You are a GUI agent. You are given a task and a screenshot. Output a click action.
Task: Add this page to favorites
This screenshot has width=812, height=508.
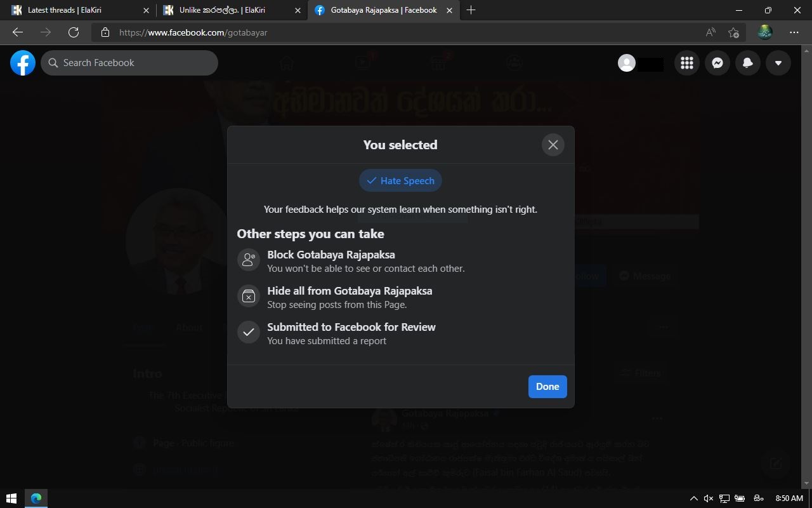point(734,32)
